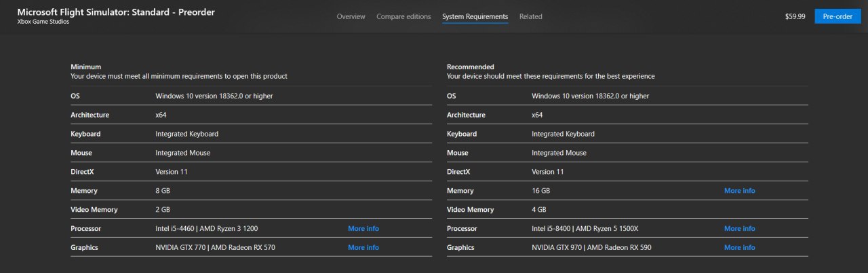Click the Minimum Video Memory row label
The width and height of the screenshot is (868, 273).
[94, 210]
